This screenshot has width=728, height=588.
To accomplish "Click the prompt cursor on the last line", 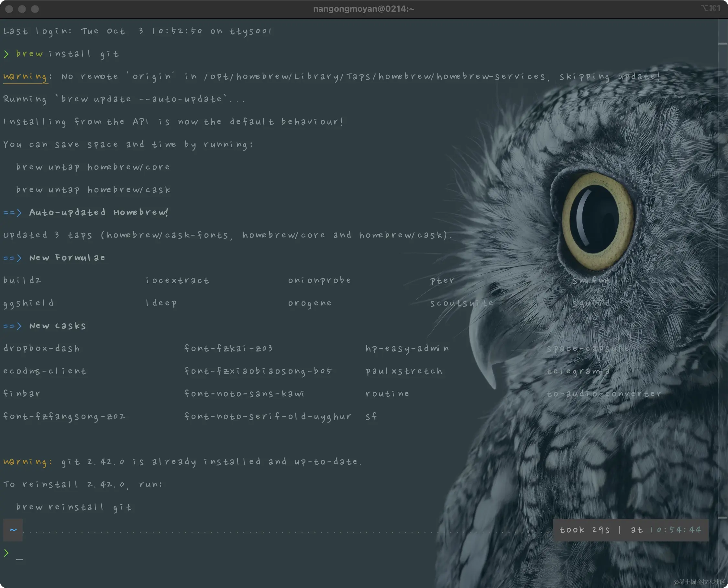I will tap(19, 559).
